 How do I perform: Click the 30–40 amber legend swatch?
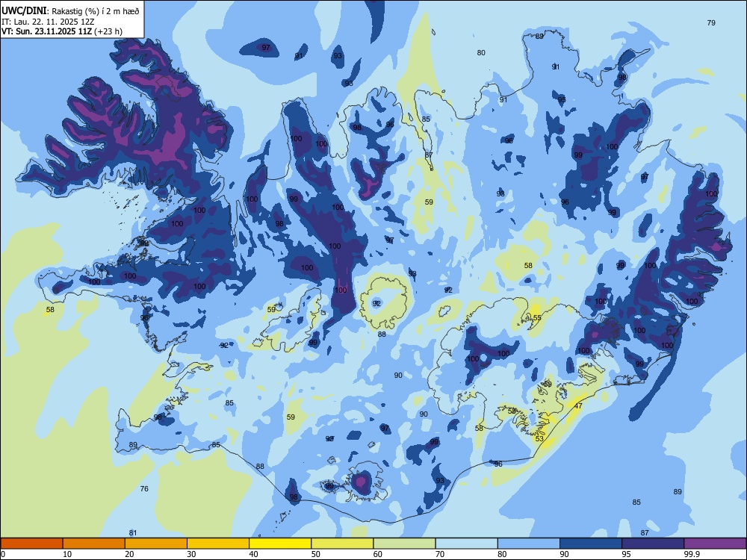click(x=218, y=544)
